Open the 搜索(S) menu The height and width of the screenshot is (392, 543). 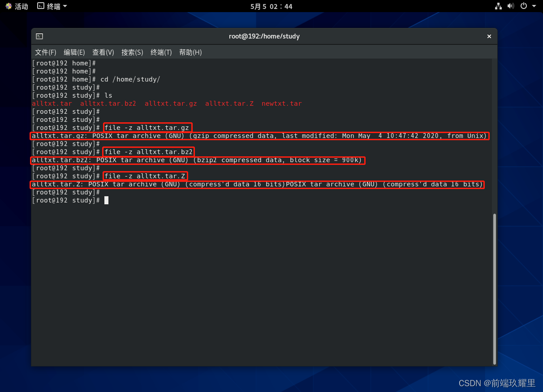point(132,52)
